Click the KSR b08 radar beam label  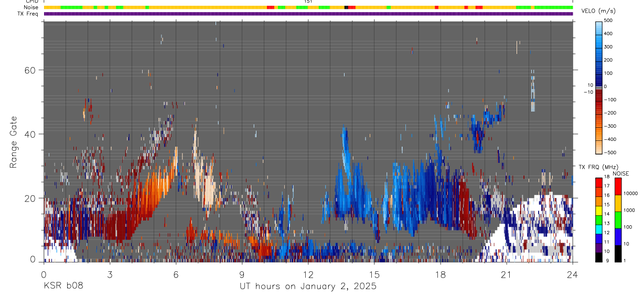pos(63,287)
